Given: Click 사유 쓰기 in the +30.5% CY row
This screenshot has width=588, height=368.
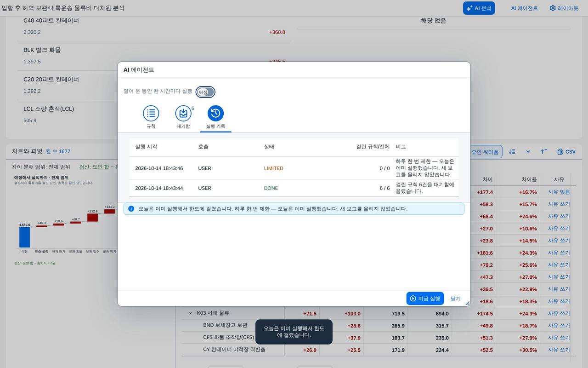Looking at the screenshot, I should (x=559, y=350).
